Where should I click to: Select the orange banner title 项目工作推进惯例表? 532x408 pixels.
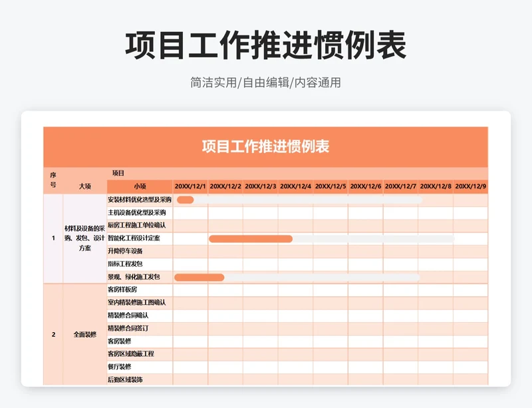[265, 146]
